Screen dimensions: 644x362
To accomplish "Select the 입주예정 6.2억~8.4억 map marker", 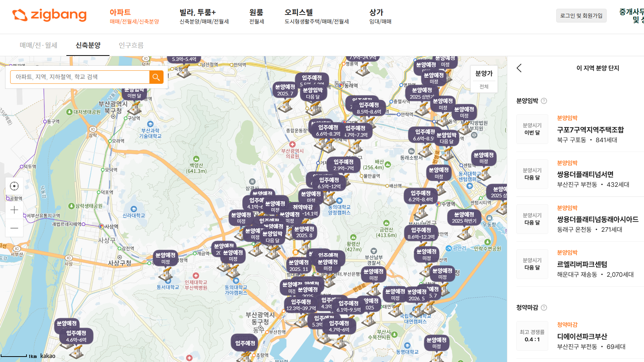I will [421, 196].
